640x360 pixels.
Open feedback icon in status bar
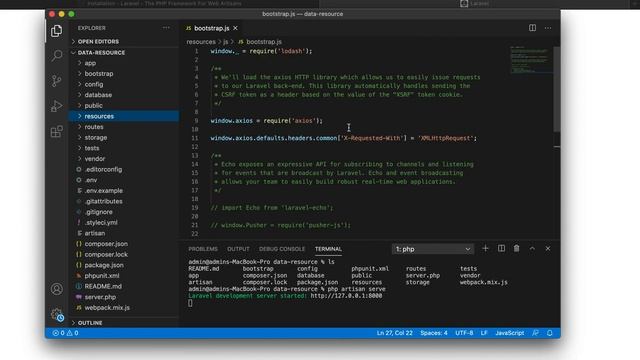pyautogui.click(x=535, y=333)
